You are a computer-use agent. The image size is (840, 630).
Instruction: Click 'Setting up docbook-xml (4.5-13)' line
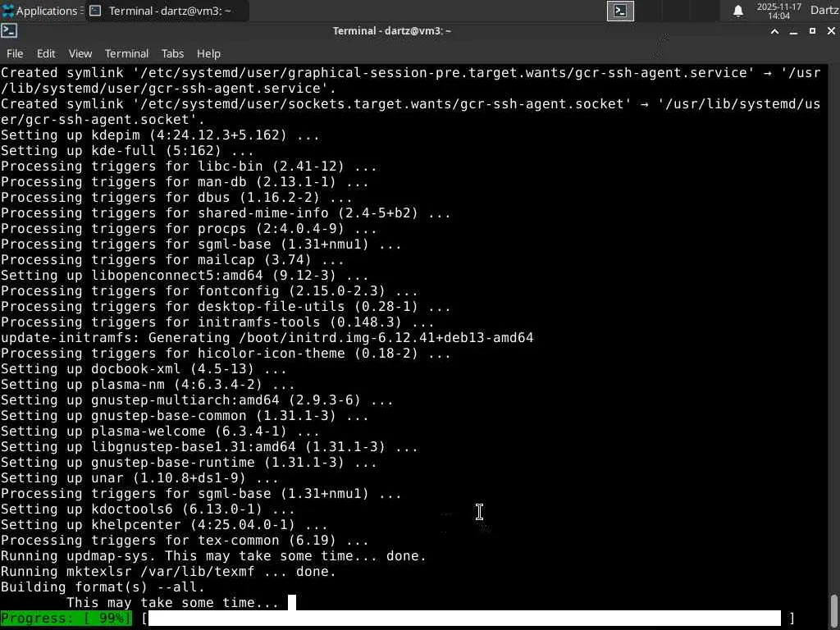pos(144,368)
